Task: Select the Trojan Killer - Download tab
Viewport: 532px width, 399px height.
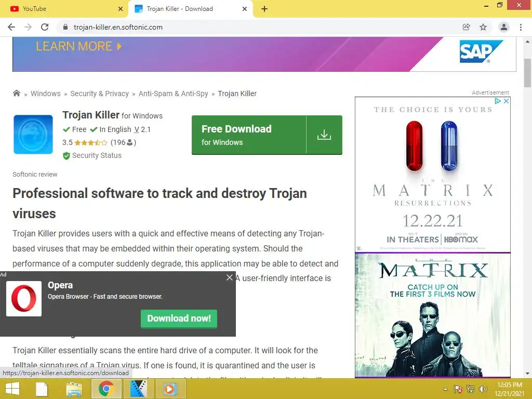Action: click(x=190, y=9)
